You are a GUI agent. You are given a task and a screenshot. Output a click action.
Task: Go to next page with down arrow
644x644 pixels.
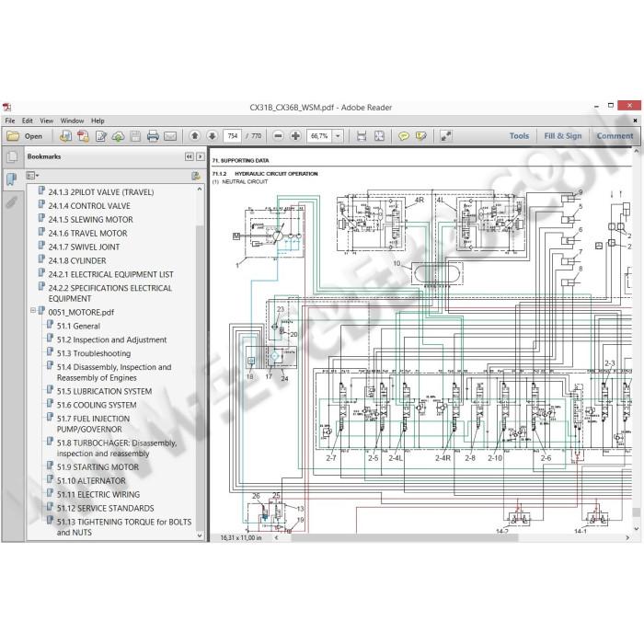click(x=212, y=136)
